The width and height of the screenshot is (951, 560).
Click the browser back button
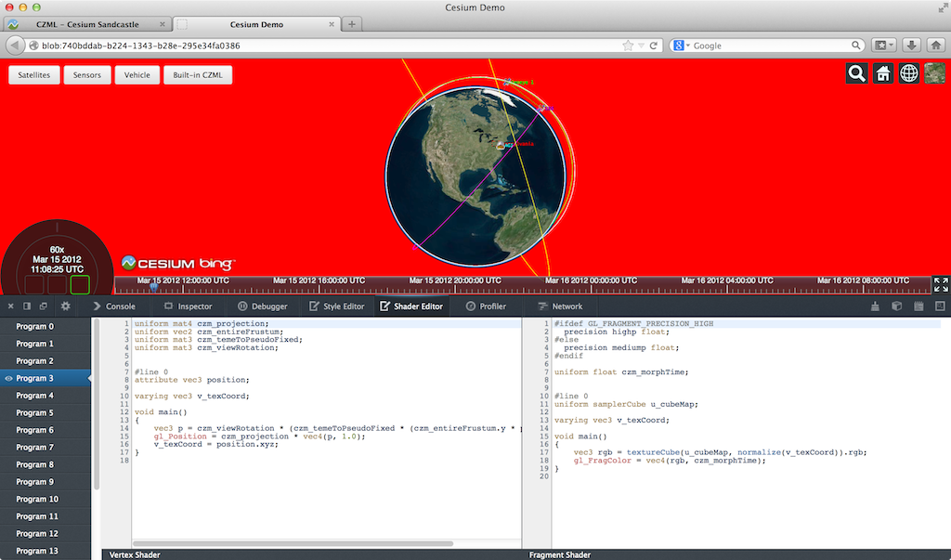pyautogui.click(x=15, y=46)
